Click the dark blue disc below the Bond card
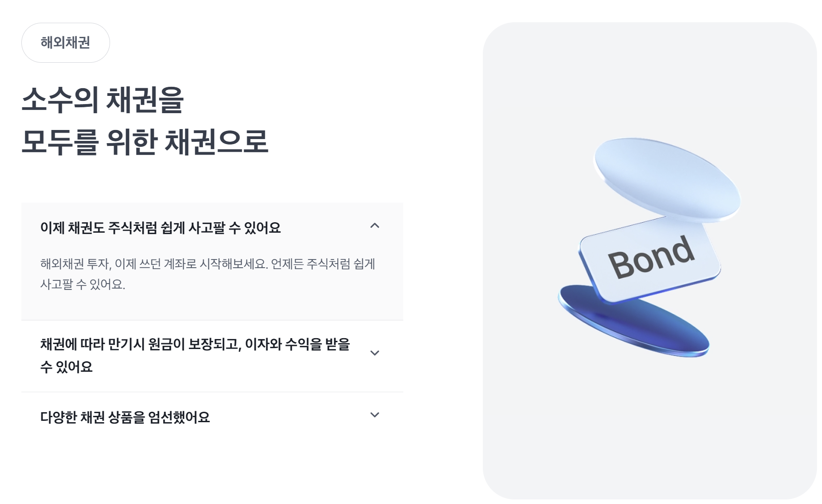Screen dimensions: 822x504 [x=634, y=321]
